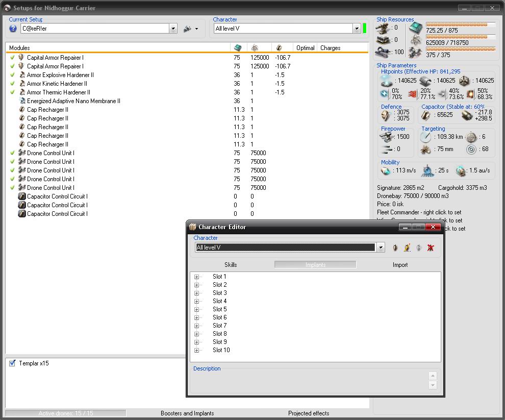Screen dimensions: 505x420
Task: Click the sensor strength icon showing 68
Action: (x=471, y=149)
